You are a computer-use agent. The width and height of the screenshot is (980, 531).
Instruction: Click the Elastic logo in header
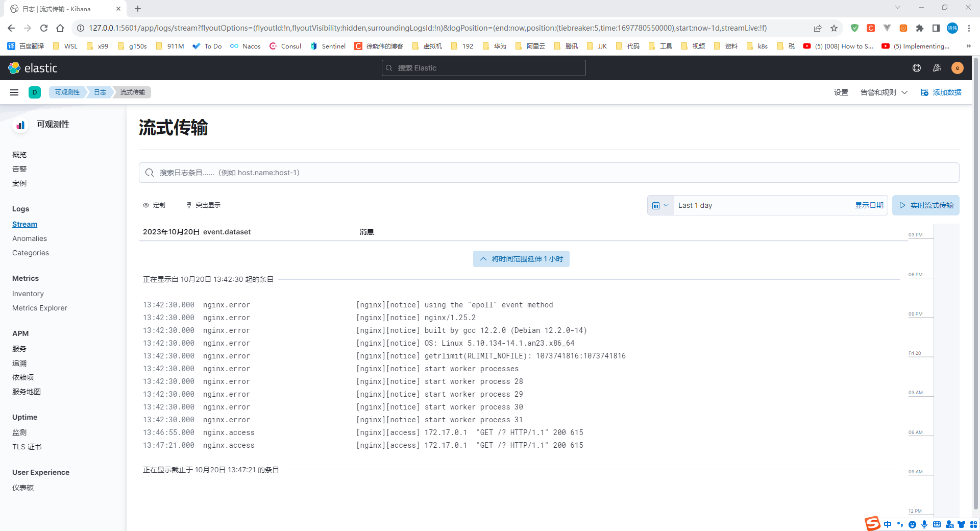pyautogui.click(x=33, y=68)
